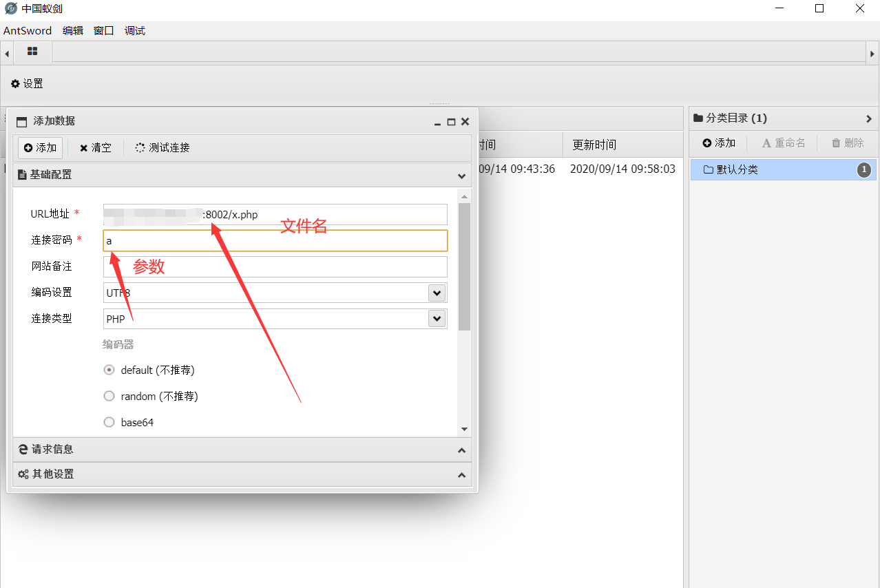880x588 pixels.
Task: Open the 窗口 menu
Action: (104, 31)
